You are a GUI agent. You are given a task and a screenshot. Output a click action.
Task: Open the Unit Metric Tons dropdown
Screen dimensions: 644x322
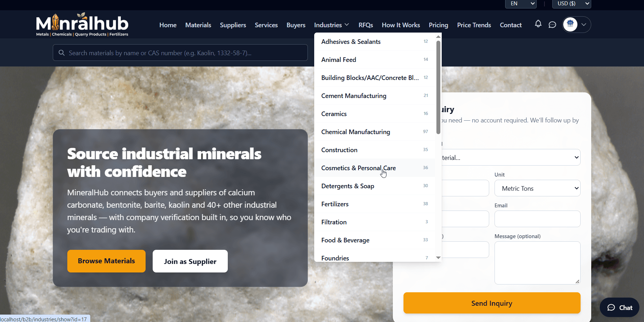[x=537, y=188]
